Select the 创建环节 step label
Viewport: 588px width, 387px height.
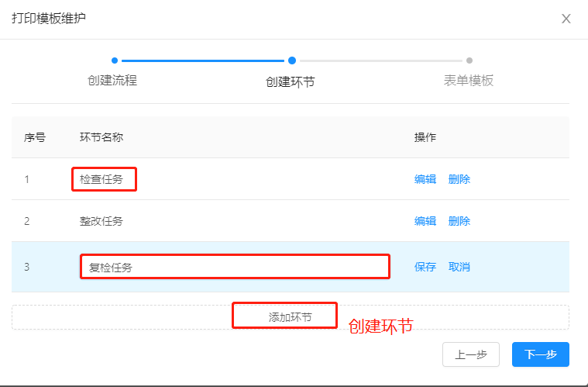pos(291,82)
